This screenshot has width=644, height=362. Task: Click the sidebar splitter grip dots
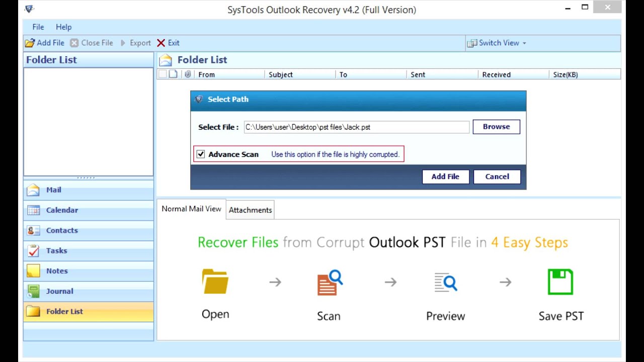coord(86,178)
